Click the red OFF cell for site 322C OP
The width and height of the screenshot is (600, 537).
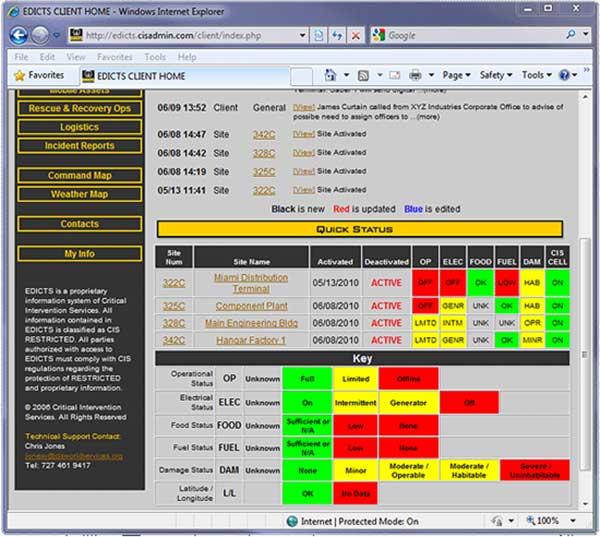[424, 283]
